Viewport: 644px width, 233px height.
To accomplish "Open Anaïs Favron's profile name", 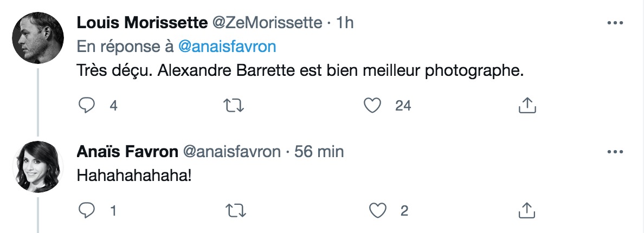I will tap(127, 152).
